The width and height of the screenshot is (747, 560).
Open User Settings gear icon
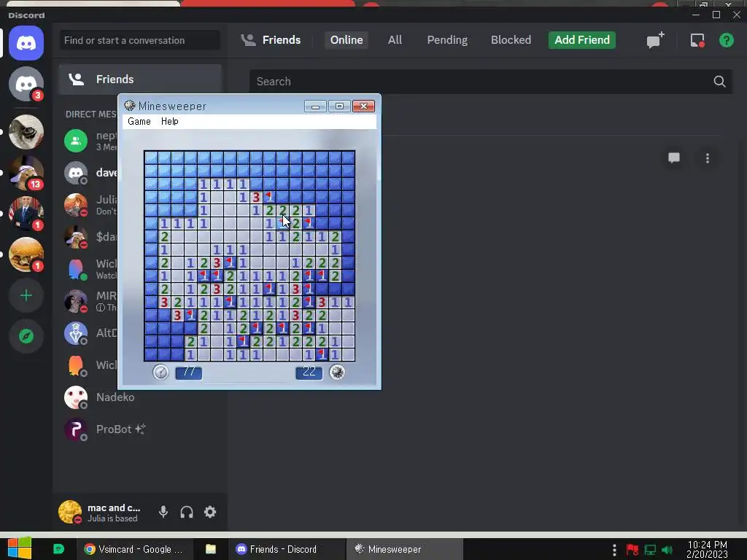point(210,512)
